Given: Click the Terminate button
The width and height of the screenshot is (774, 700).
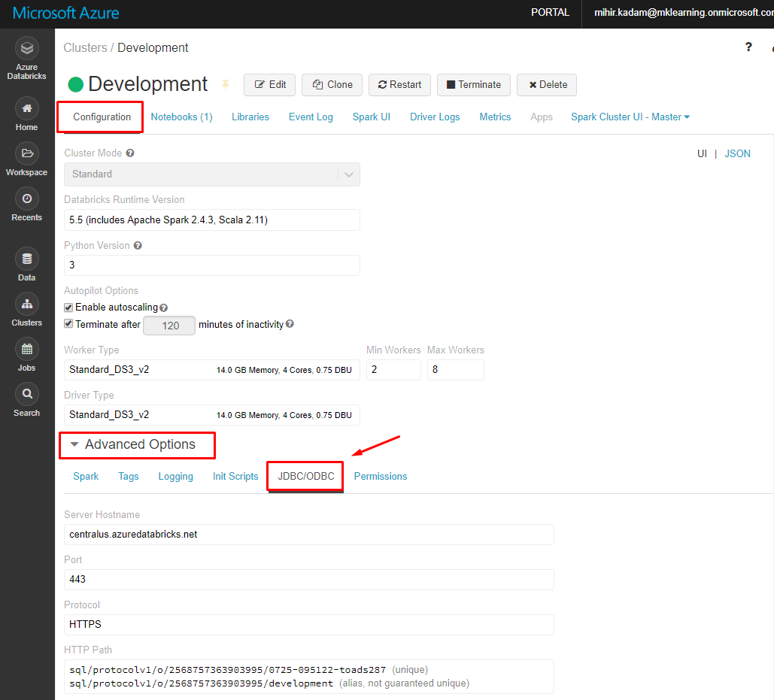Looking at the screenshot, I should [x=475, y=85].
